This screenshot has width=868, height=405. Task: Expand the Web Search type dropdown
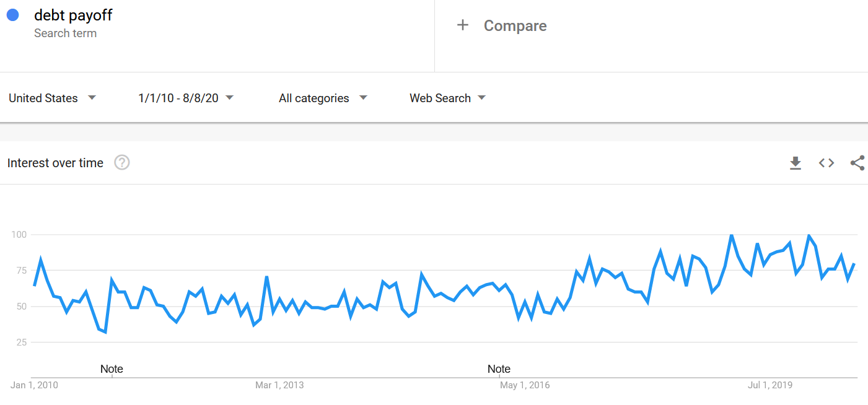point(447,98)
